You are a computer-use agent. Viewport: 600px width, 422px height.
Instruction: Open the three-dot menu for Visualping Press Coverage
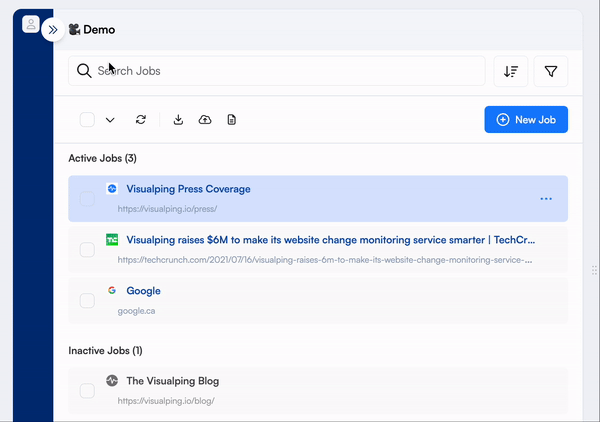point(546,199)
